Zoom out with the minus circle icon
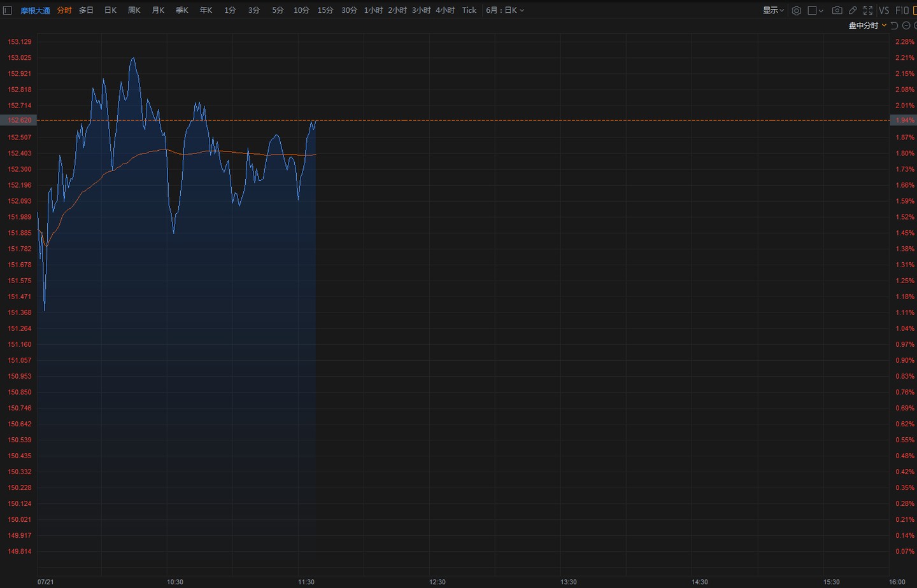Image resolution: width=917 pixels, height=588 pixels. (x=906, y=25)
